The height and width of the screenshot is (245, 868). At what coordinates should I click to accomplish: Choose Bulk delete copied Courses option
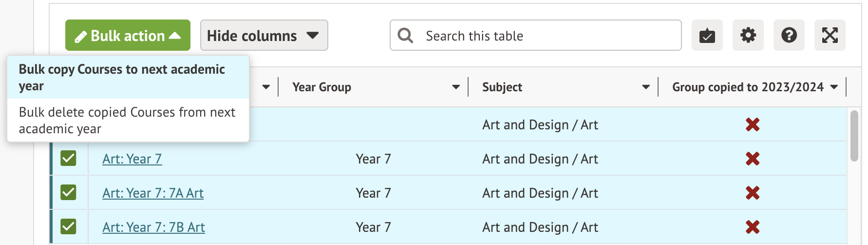[128, 120]
